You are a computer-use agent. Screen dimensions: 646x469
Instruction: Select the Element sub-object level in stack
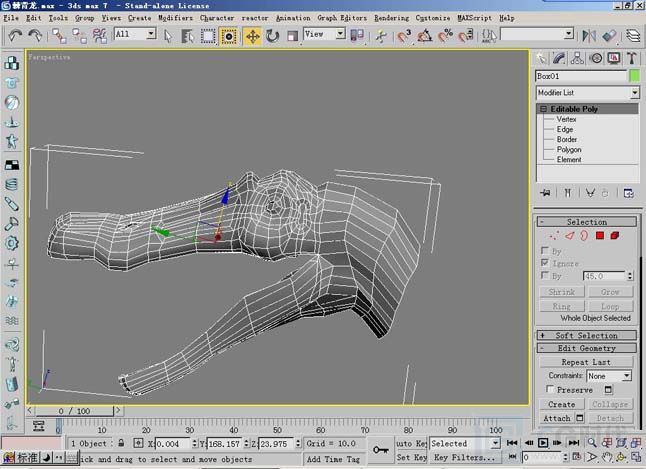(x=569, y=159)
